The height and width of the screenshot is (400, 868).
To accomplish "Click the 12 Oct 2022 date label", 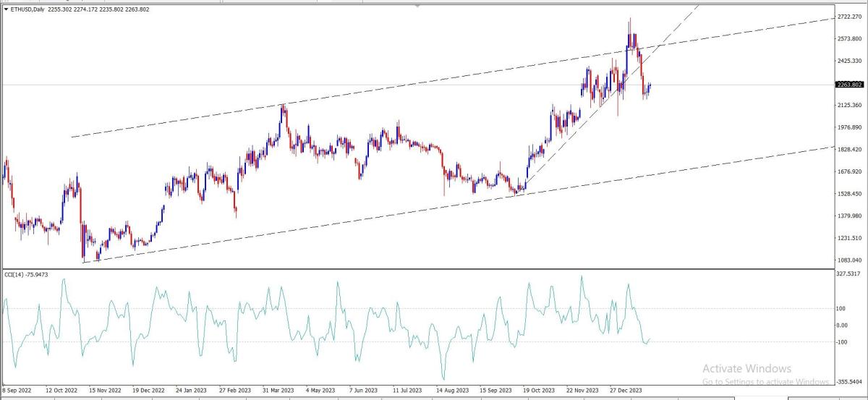I will pyautogui.click(x=61, y=391).
